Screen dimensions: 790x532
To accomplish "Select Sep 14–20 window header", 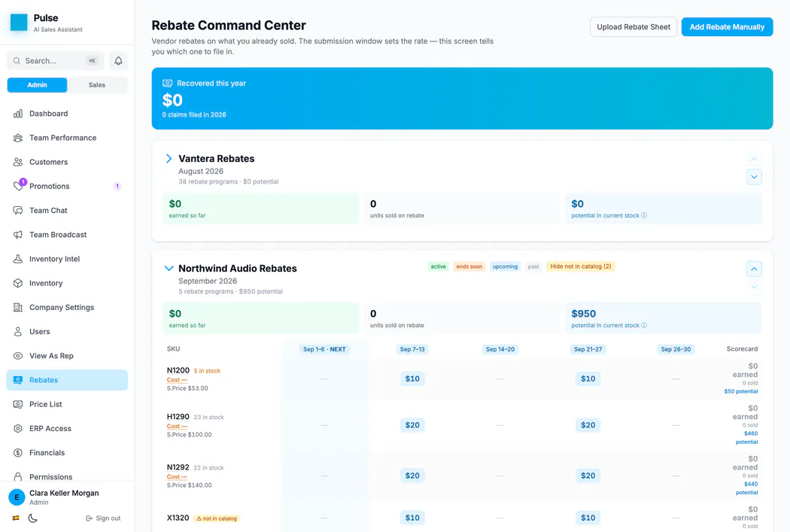I will (x=500, y=349).
